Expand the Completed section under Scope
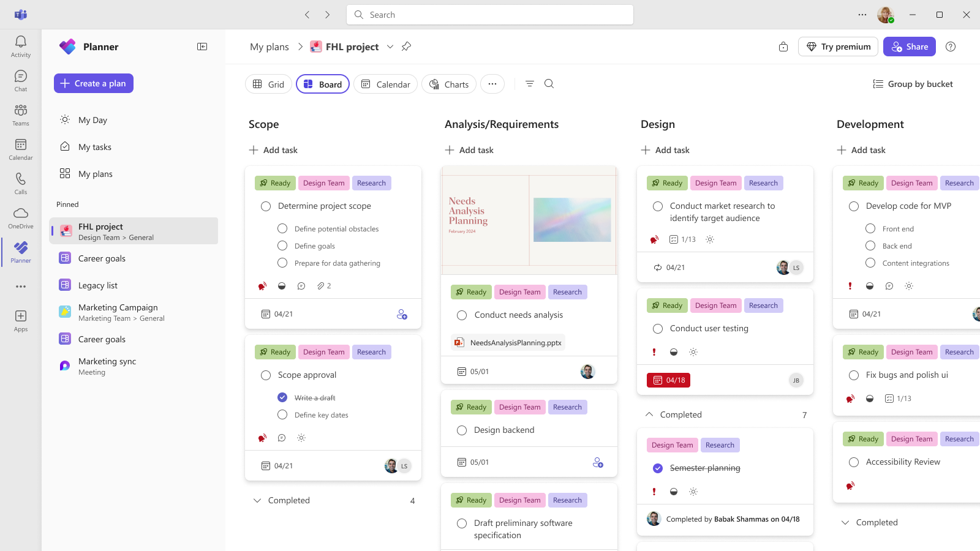Screen dimensions: 980x551 pyautogui.click(x=258, y=500)
